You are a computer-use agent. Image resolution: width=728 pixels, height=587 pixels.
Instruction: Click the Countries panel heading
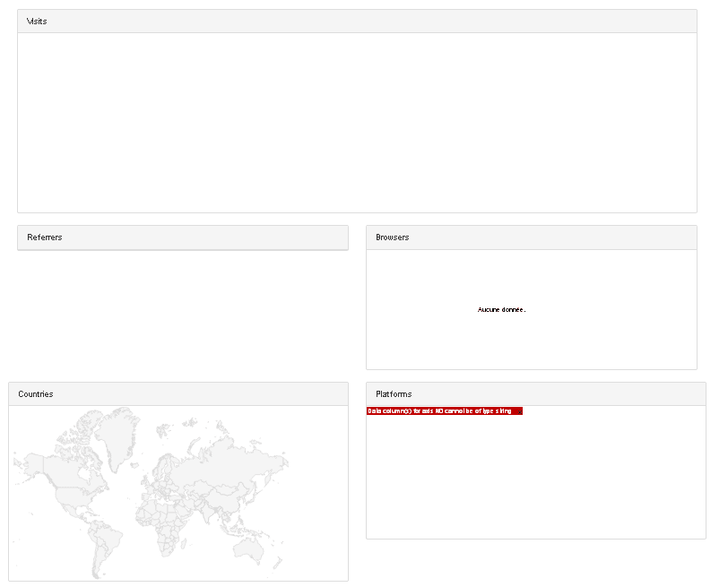(36, 394)
